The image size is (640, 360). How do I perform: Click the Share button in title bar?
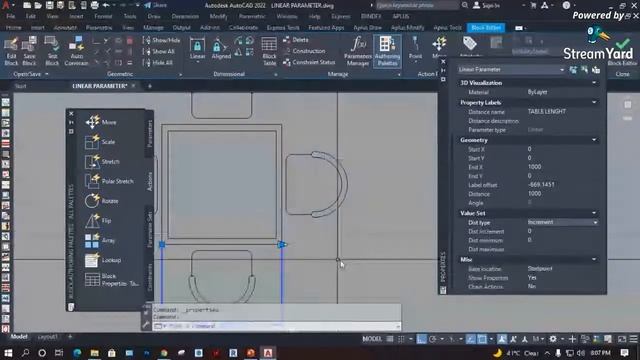pyautogui.click(x=156, y=5)
